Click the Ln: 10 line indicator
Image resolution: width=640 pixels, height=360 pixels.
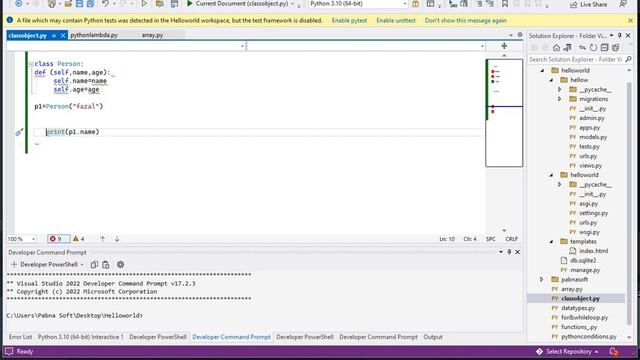(447, 239)
